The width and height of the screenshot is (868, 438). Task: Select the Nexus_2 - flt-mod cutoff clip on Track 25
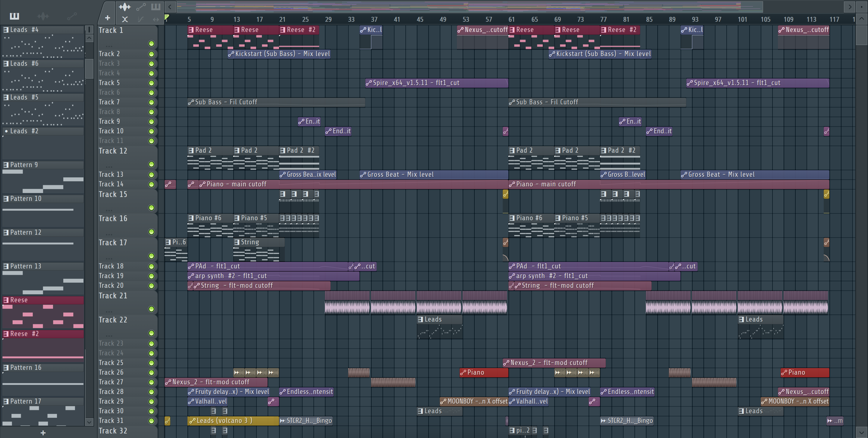coord(554,363)
